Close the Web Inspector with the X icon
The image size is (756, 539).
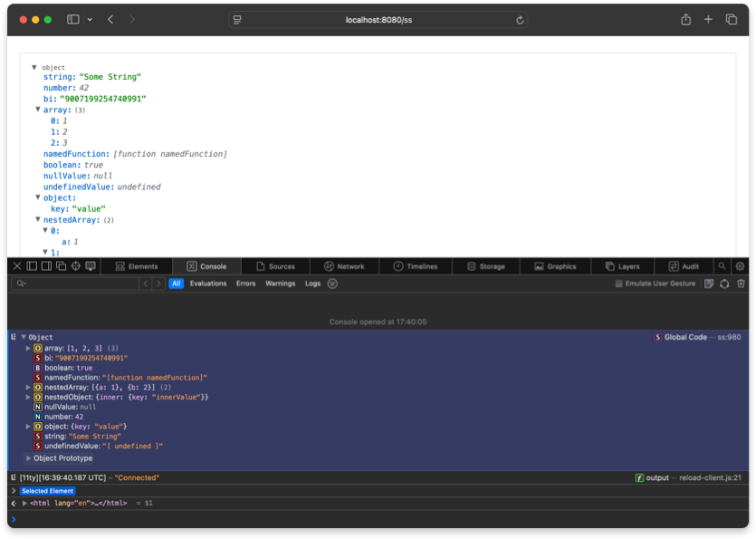tap(17, 266)
